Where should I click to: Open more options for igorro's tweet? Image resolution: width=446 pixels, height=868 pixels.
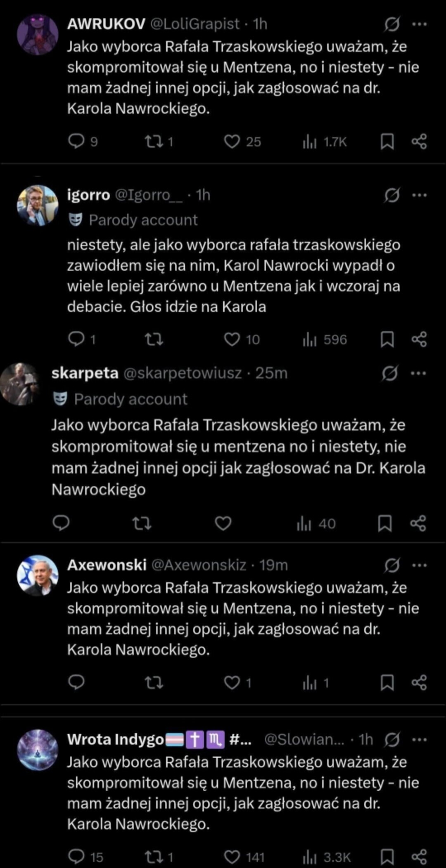coord(420,195)
